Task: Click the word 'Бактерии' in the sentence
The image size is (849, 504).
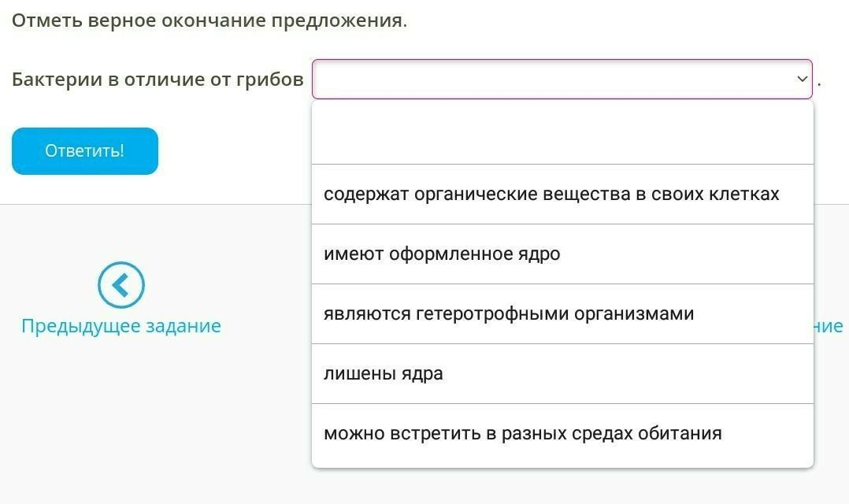Action: (x=50, y=80)
